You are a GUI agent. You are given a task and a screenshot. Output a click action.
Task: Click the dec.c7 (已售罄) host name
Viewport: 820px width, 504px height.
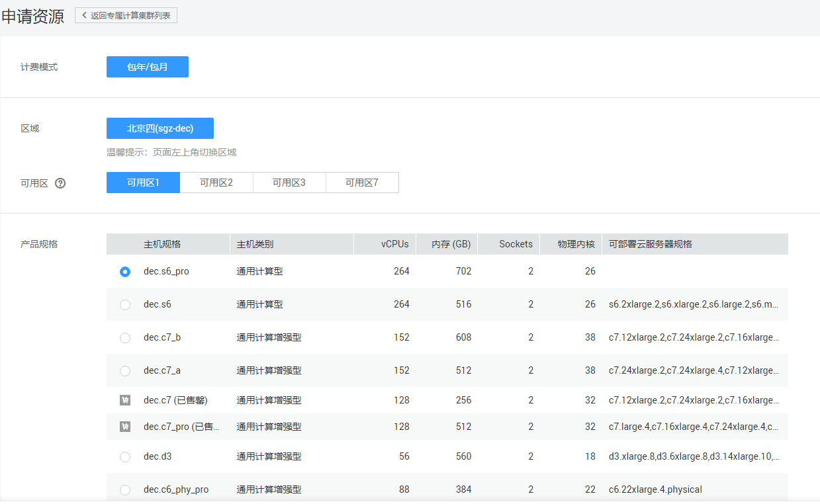(175, 400)
